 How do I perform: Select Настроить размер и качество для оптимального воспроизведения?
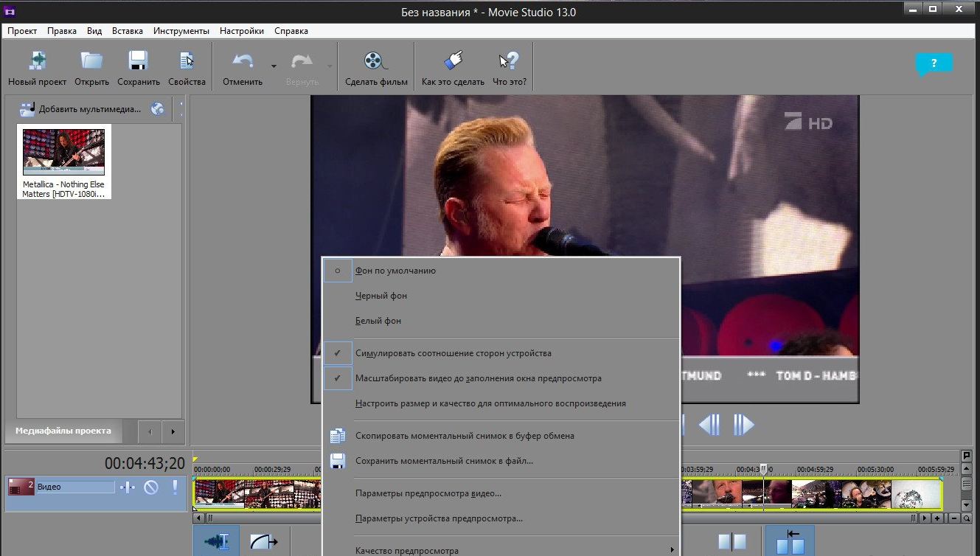coord(501,403)
